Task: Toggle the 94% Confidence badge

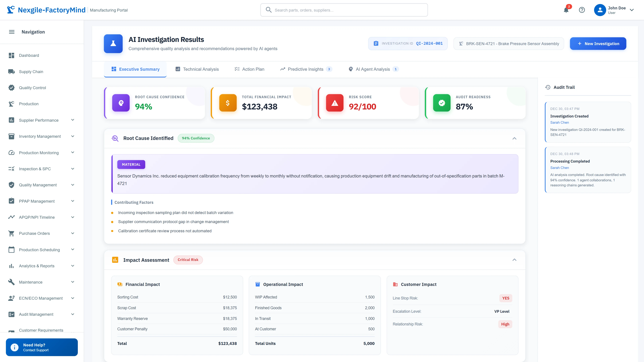Action: 196,138
